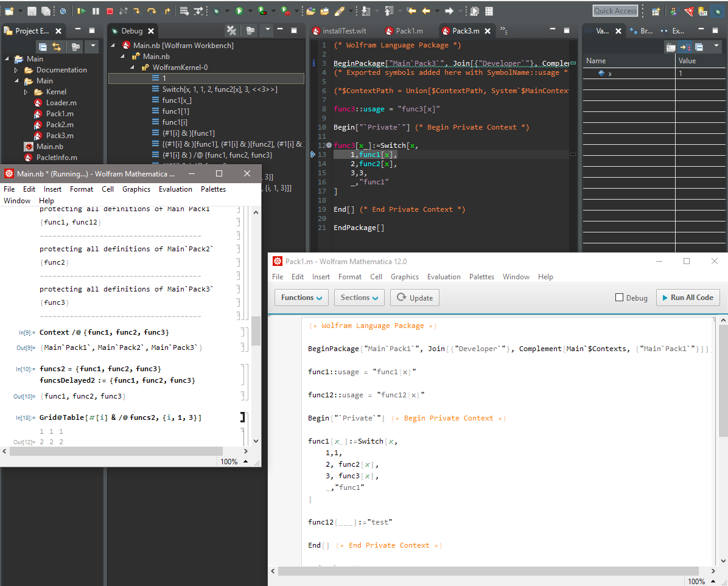Click the Update button in Pack1.m window
Screen dimensions: 728x586
415,298
